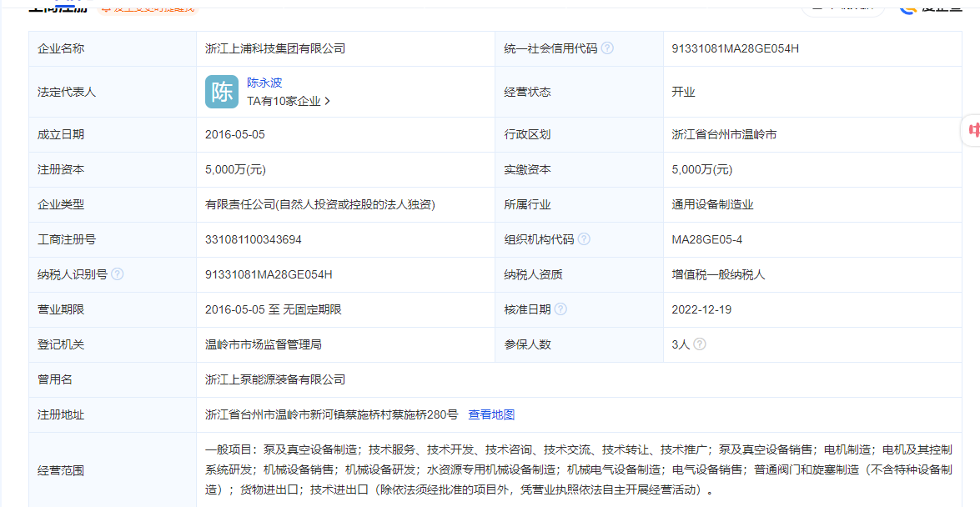The image size is (980, 507).
Task: Click the 成立日期 label cell
Action: point(113,134)
